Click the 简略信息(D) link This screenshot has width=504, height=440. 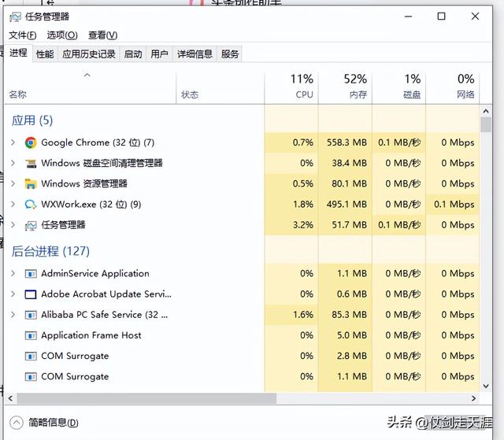(x=54, y=423)
